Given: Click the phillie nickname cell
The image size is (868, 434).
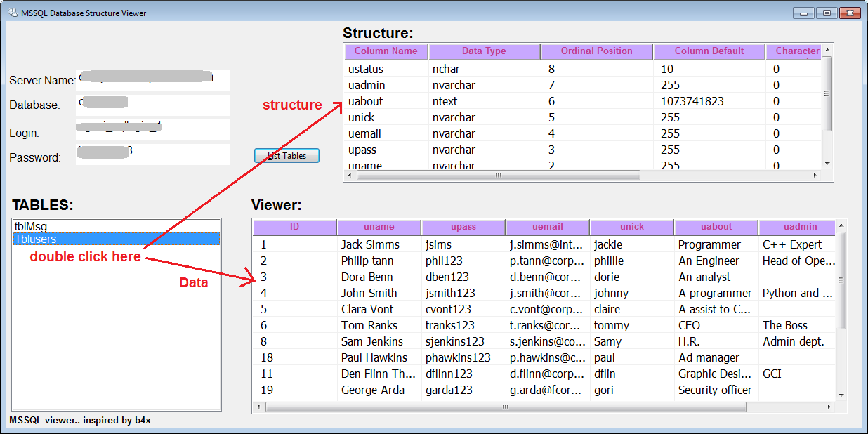Looking at the screenshot, I should (632, 261).
